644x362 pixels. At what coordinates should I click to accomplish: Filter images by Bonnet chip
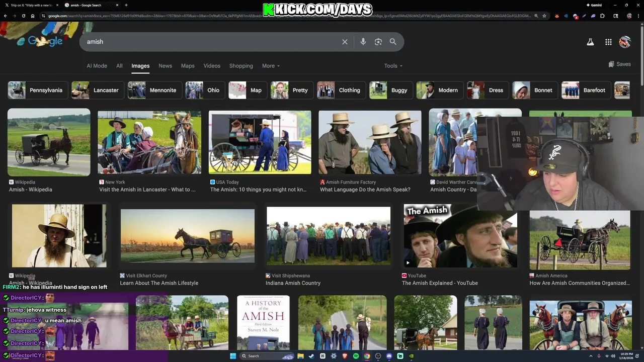[x=535, y=90]
